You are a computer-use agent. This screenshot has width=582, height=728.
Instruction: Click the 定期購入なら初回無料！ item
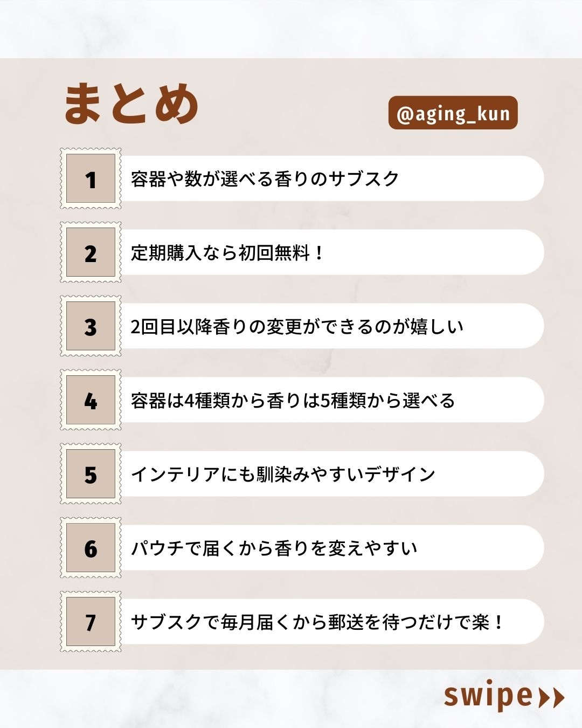[x=227, y=252]
